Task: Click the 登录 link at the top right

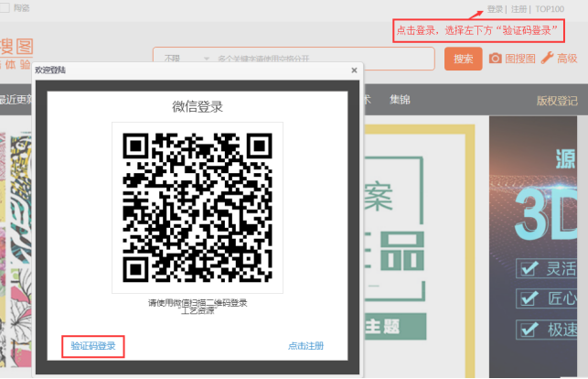Action: pos(495,9)
